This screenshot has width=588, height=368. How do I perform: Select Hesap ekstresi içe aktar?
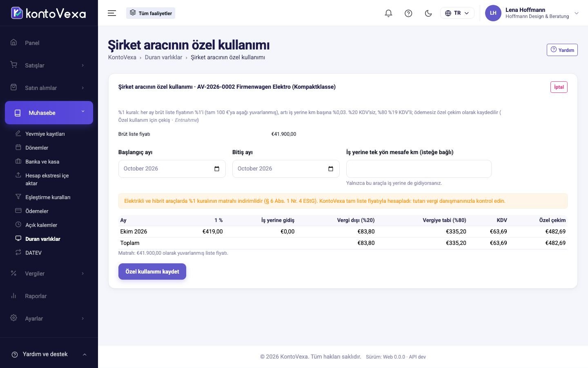coord(47,179)
